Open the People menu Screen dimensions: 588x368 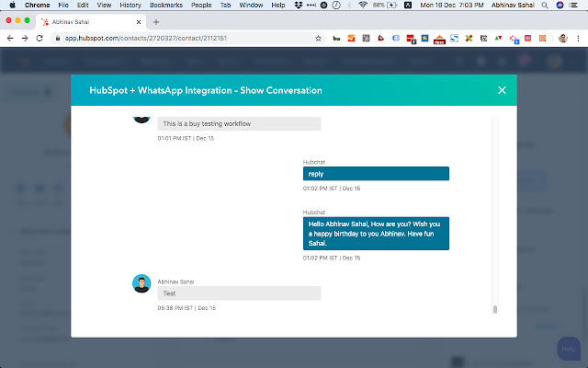coord(201,5)
